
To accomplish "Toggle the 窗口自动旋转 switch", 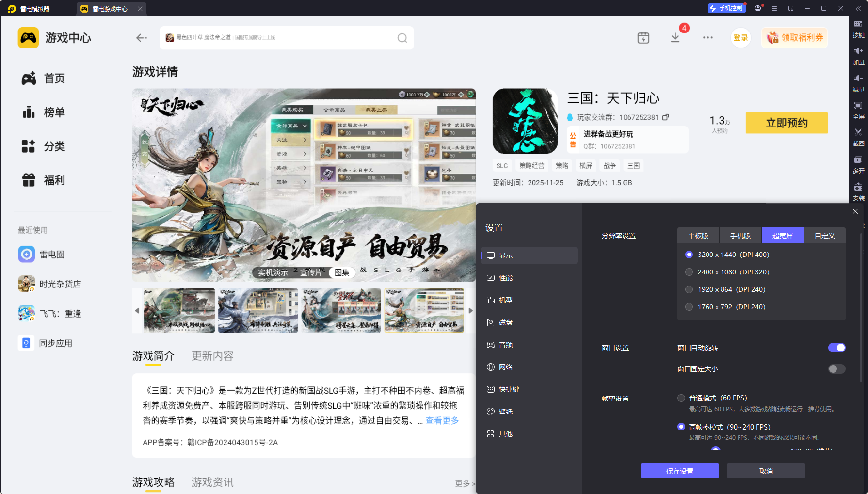I will click(836, 348).
